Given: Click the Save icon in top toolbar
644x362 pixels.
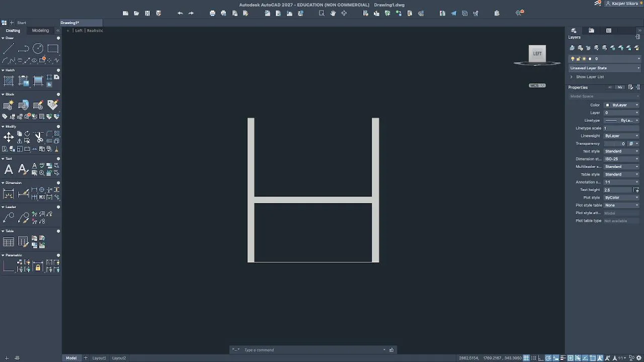Looking at the screenshot, I should [x=147, y=13].
